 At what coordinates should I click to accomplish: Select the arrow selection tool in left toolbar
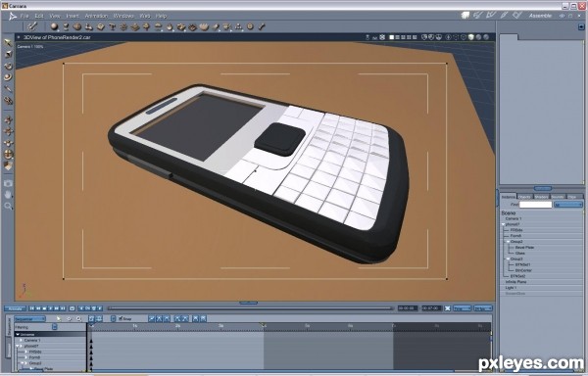pos(8,42)
